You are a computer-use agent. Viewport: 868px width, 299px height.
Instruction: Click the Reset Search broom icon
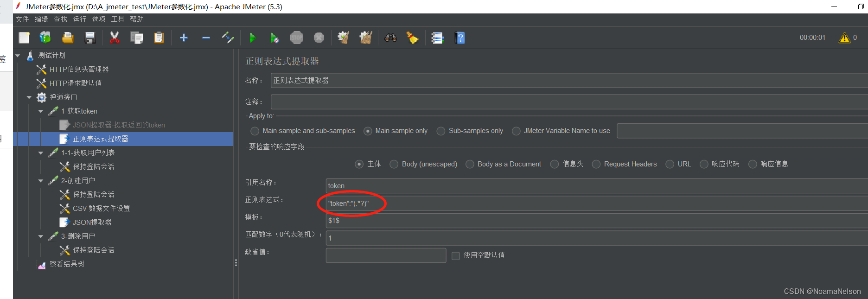(412, 38)
